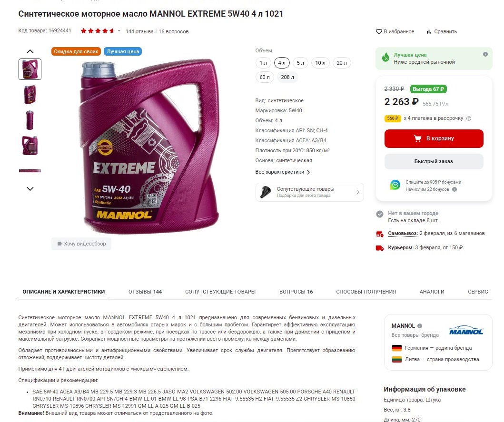Screen dimensions: 504x422
Task: Add item to cart with В корзину
Action: tap(434, 138)
